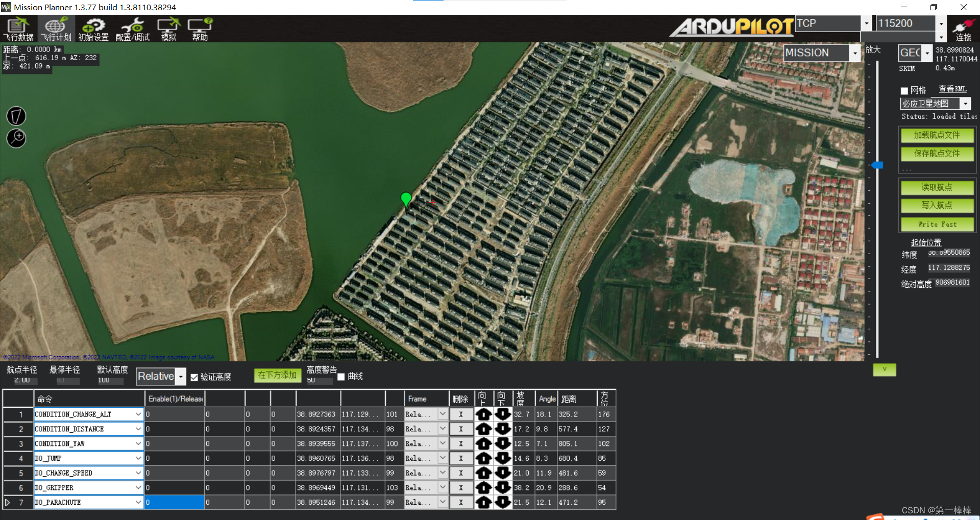Click the 删除 delete column header
The width and height of the screenshot is (980, 520).
click(x=461, y=399)
